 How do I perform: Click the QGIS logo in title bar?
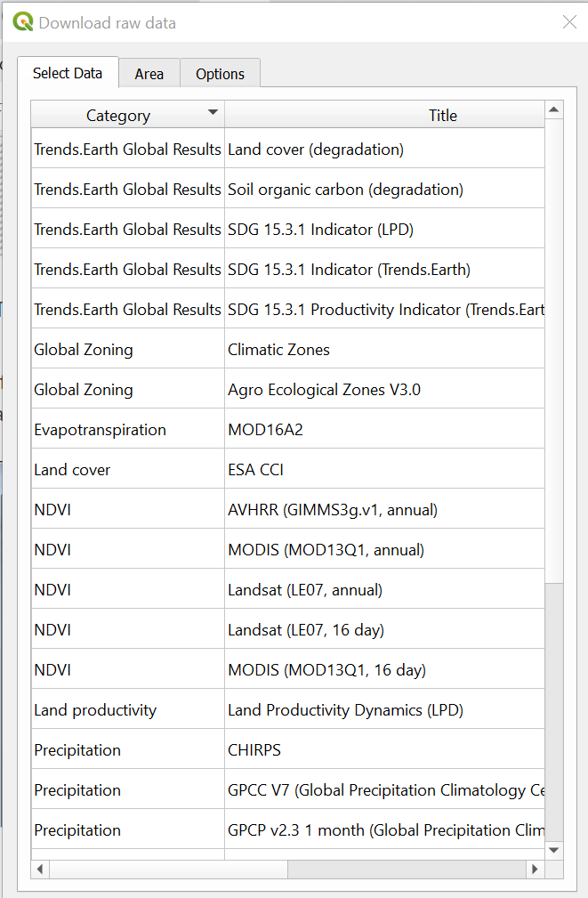coord(23,21)
